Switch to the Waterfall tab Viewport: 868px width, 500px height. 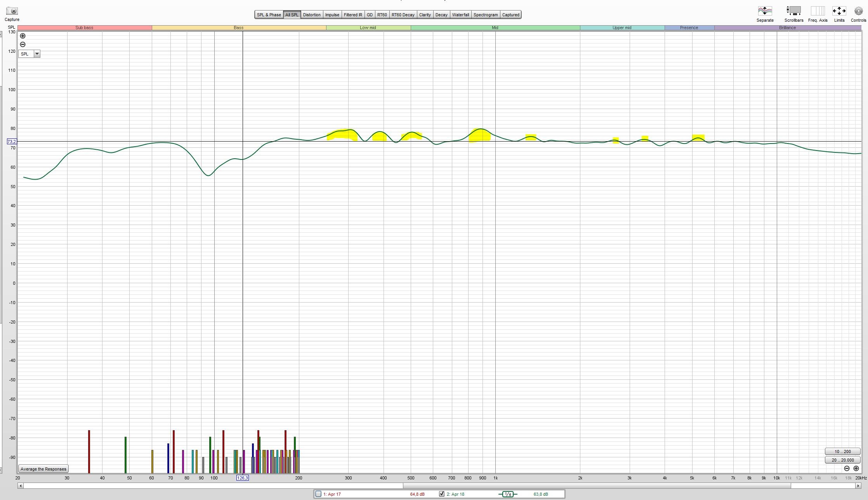click(x=460, y=15)
